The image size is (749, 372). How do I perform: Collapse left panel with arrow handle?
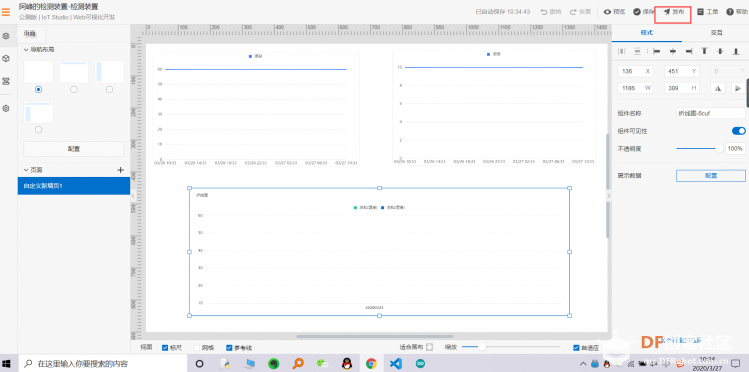tap(133, 195)
